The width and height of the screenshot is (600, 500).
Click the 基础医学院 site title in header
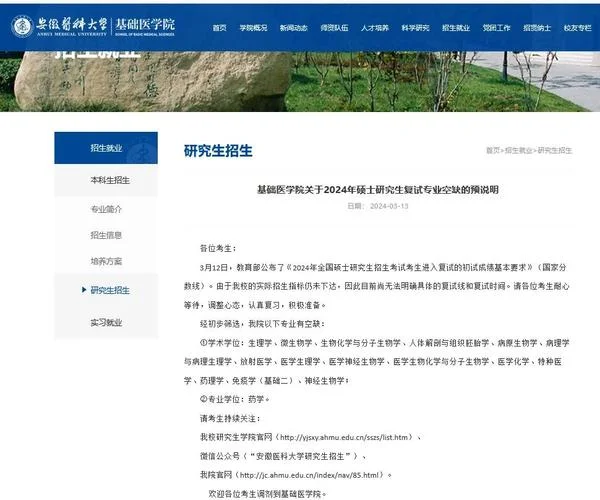(145, 26)
